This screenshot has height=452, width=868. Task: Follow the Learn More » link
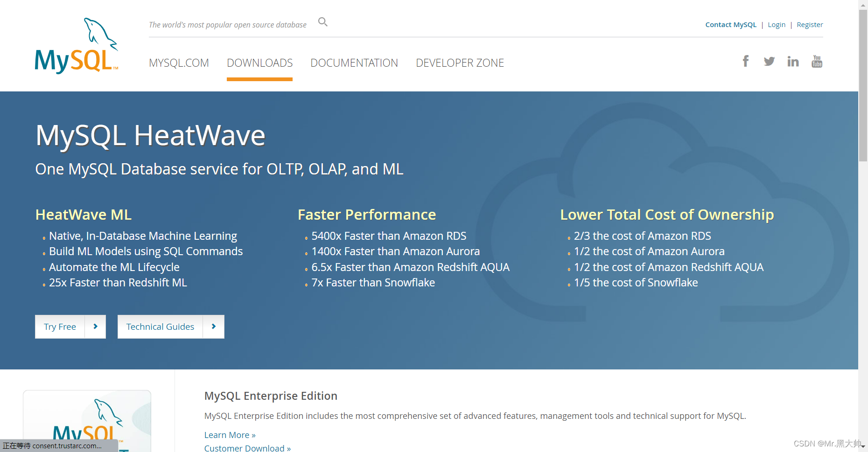[x=230, y=435]
